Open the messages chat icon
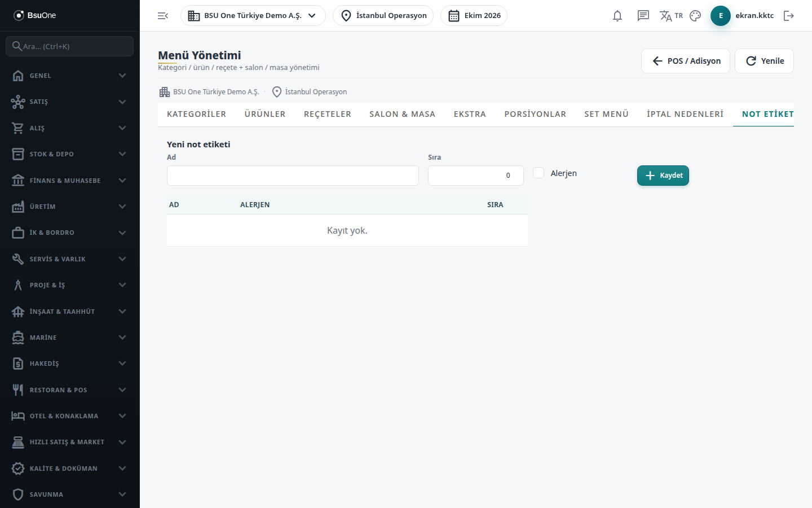This screenshot has width=812, height=508. point(643,16)
